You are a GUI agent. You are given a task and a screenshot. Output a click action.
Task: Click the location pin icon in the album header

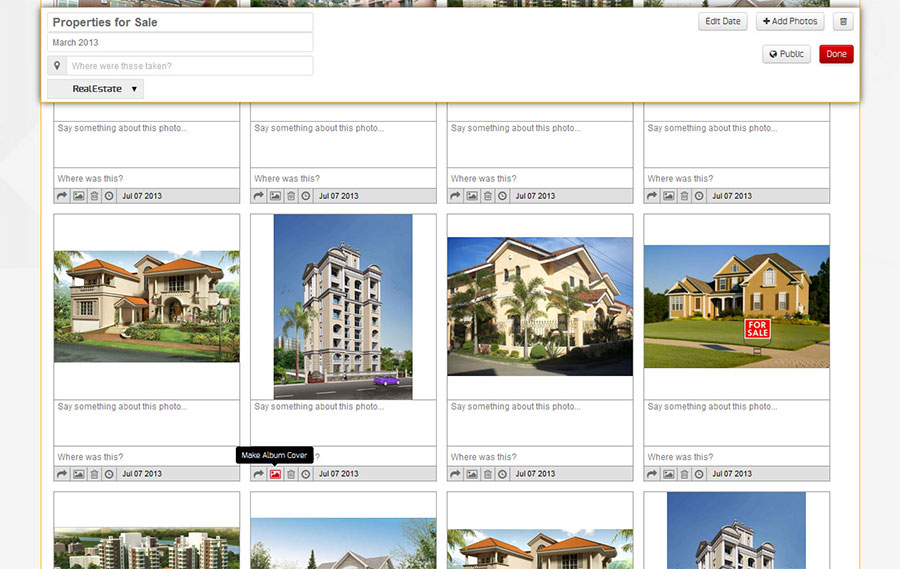click(57, 65)
